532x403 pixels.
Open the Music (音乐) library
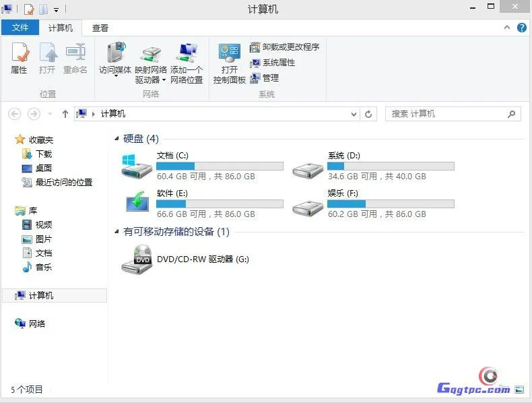pyautogui.click(x=37, y=267)
